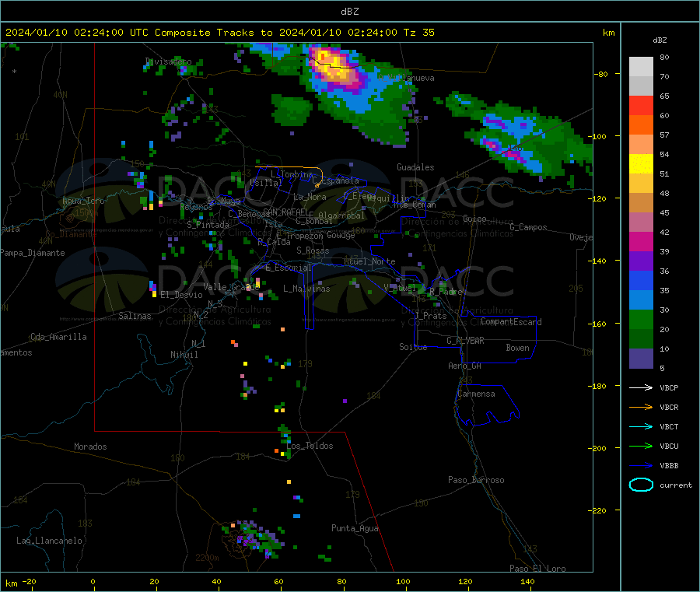700x592 pixels.
Task: Pick the light gray 80 dBZ swatch
Action: 641,67
